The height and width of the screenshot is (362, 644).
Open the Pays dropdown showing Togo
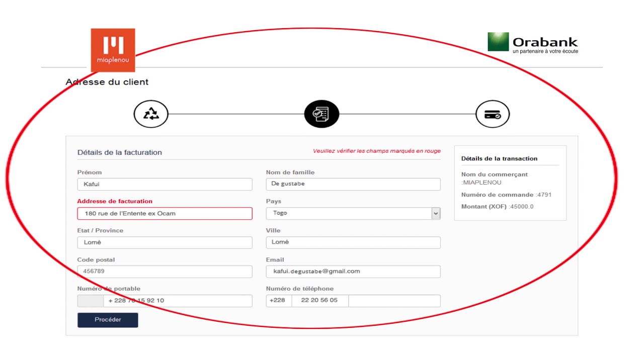click(x=353, y=213)
